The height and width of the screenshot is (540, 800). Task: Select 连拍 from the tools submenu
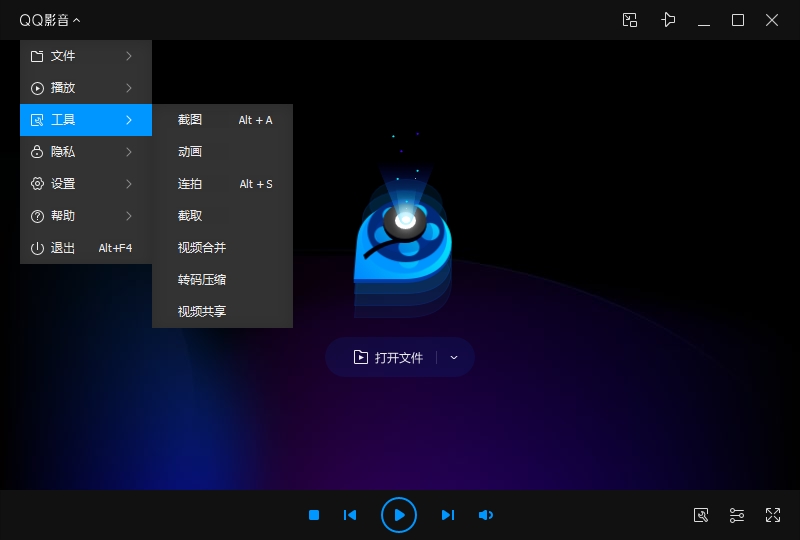222,184
